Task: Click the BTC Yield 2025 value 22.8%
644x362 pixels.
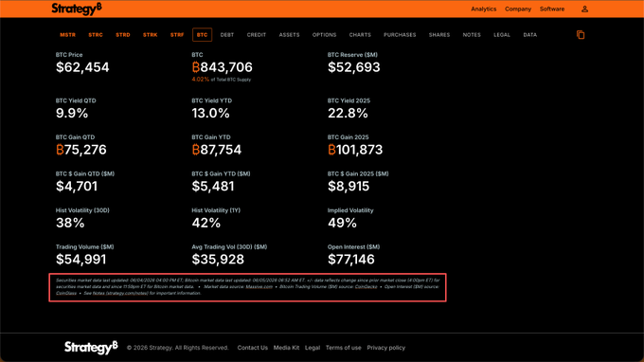Action: 348,114
